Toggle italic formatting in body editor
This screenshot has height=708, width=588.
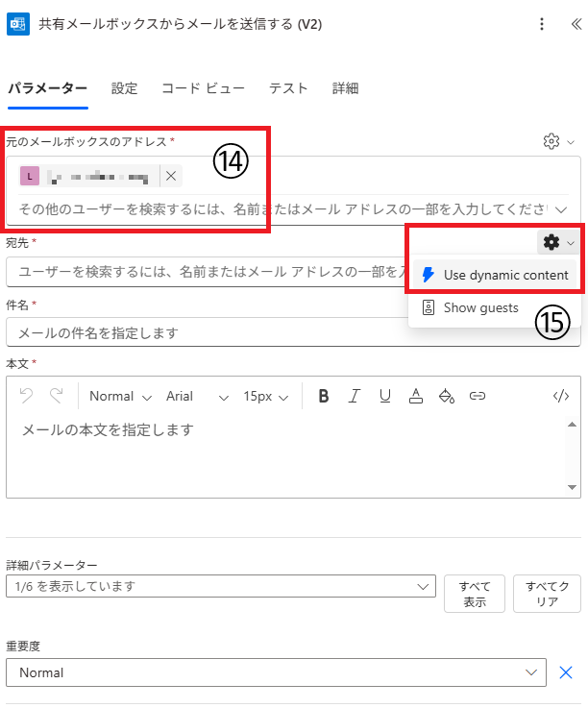[x=355, y=396]
